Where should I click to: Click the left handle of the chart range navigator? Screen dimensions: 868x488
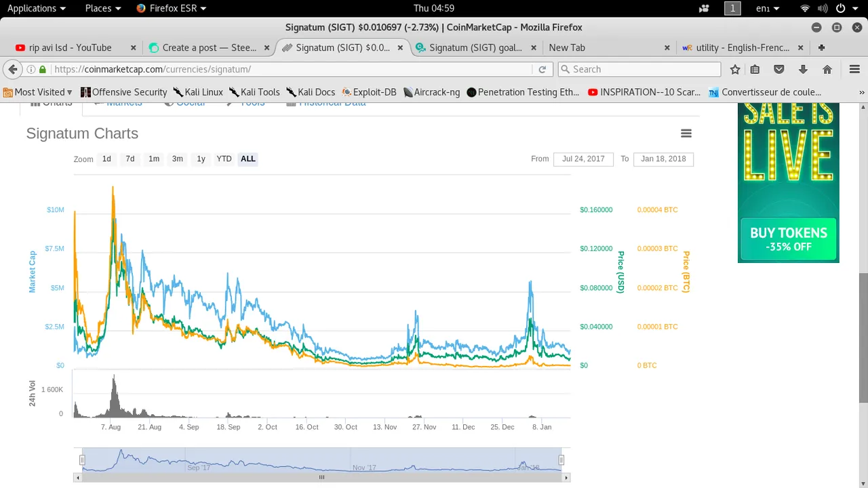pyautogui.click(x=82, y=460)
